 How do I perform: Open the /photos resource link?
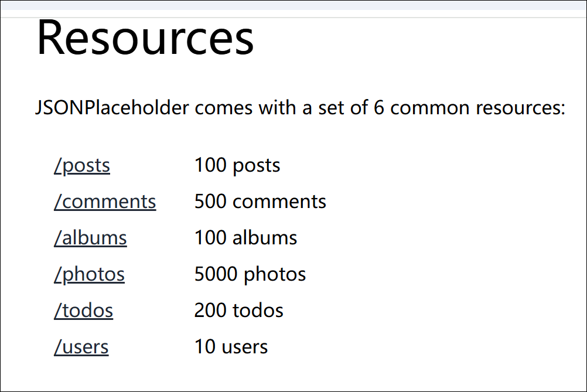(89, 274)
